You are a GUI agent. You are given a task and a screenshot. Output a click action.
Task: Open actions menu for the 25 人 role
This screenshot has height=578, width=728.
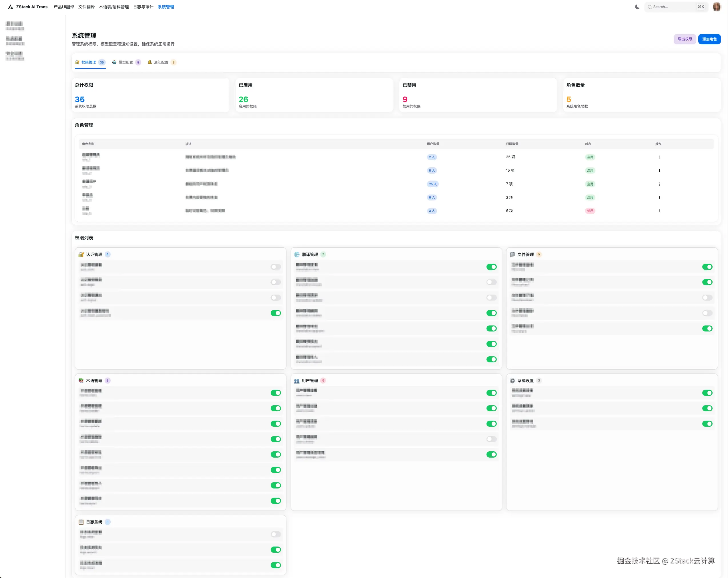(659, 184)
